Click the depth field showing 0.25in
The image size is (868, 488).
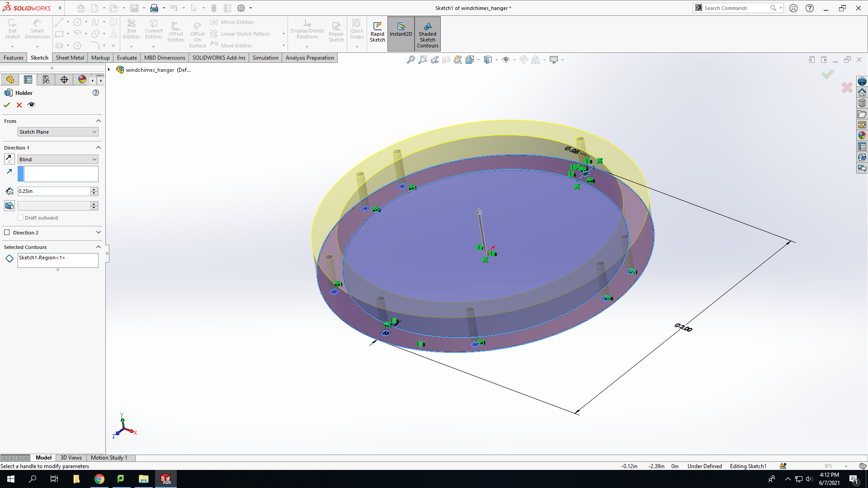(54, 191)
